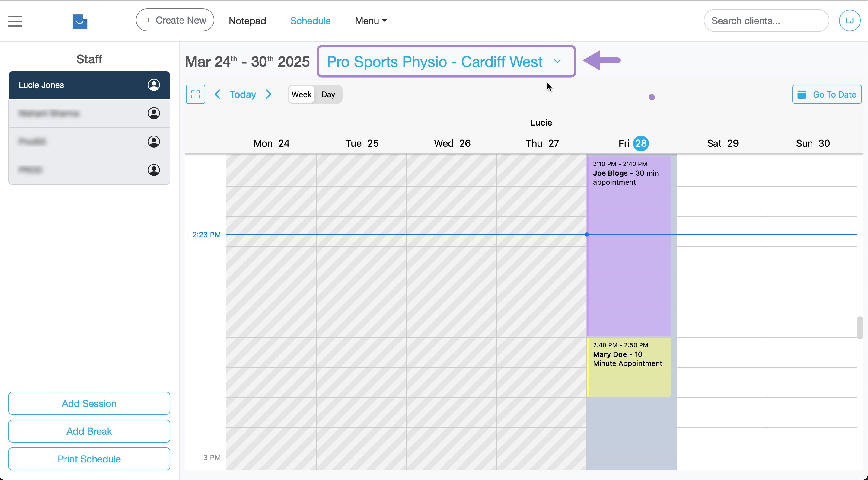This screenshot has width=868, height=480.
Task: Toggle fullscreen calendar view icon
Action: (196, 94)
